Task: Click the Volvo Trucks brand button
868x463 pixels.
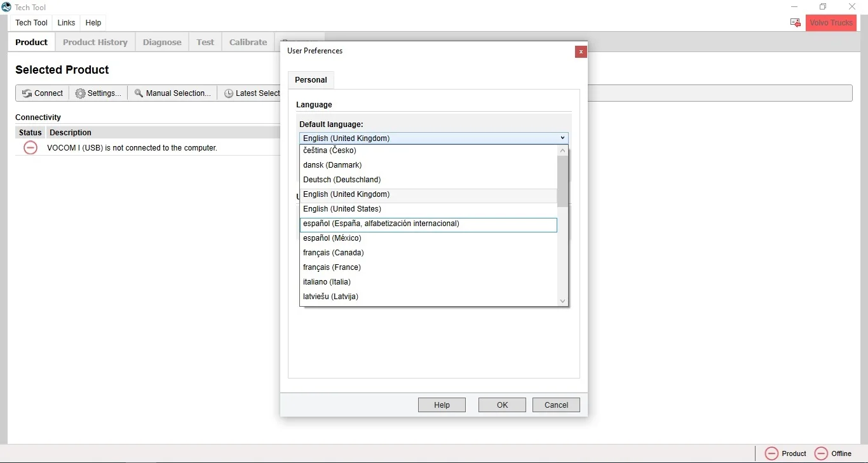Action: 832,23
